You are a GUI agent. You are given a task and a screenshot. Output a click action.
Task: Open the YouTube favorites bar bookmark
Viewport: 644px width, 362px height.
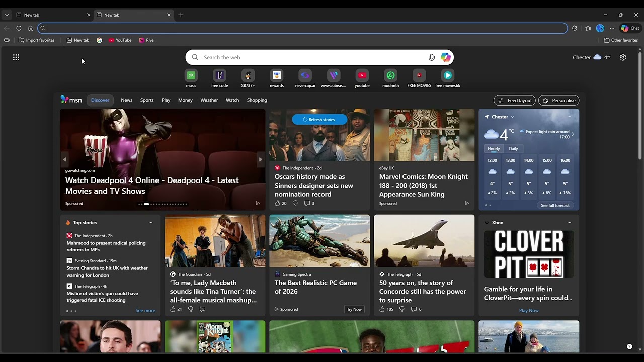tap(120, 40)
